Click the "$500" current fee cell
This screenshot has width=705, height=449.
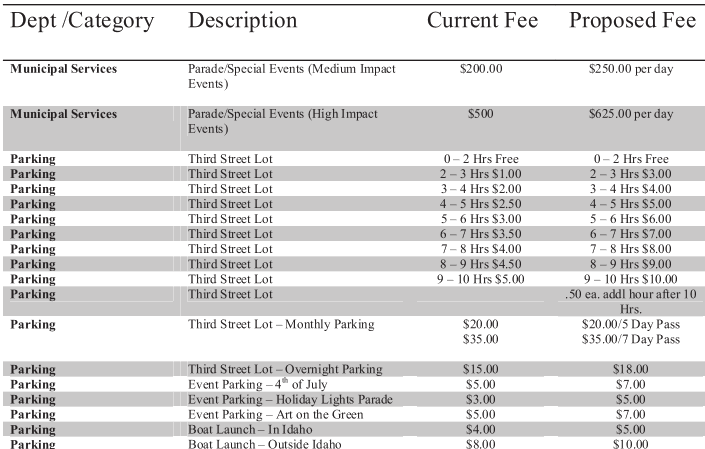(x=481, y=114)
